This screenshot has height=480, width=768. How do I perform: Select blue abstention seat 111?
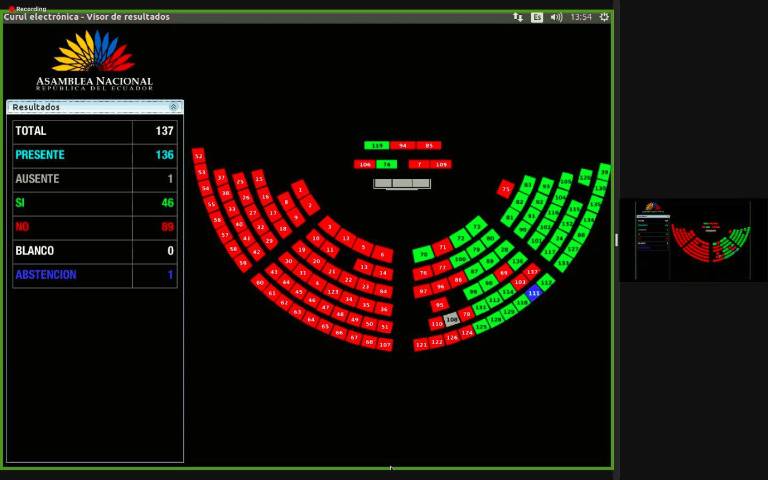534,293
